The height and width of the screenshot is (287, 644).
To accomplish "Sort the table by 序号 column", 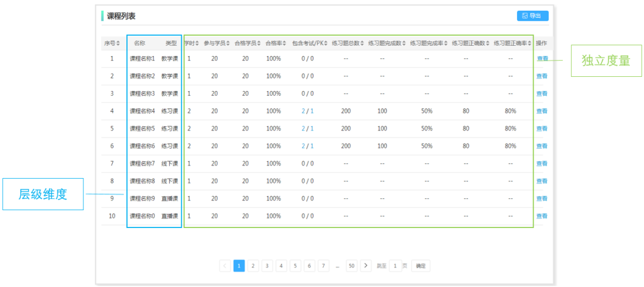I will pos(118,43).
